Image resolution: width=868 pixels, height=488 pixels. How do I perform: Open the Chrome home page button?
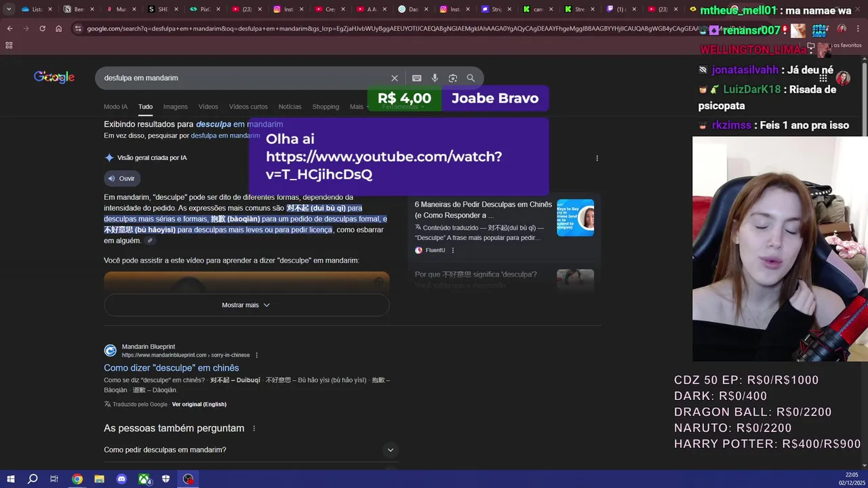pos(59,28)
